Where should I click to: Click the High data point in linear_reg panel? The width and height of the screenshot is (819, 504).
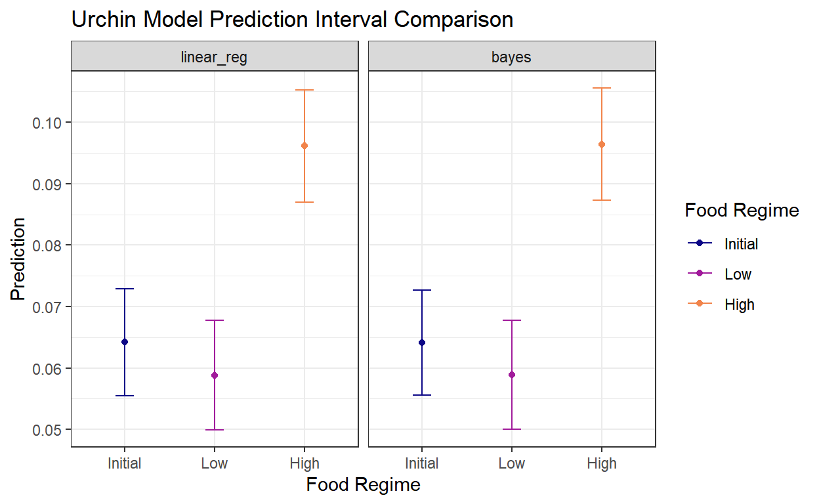tap(304, 146)
